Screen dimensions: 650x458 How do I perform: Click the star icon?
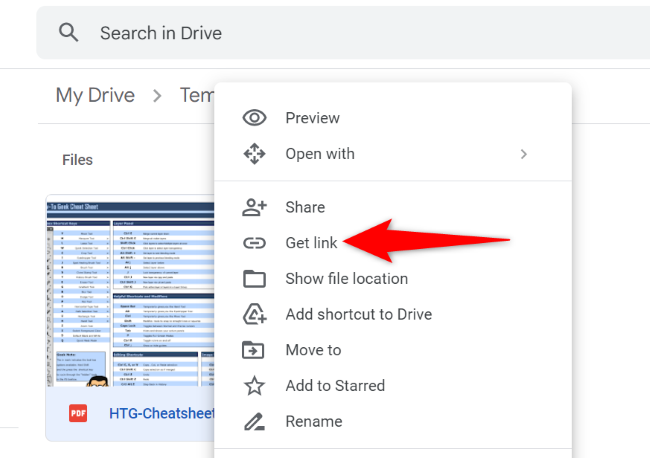pos(254,385)
